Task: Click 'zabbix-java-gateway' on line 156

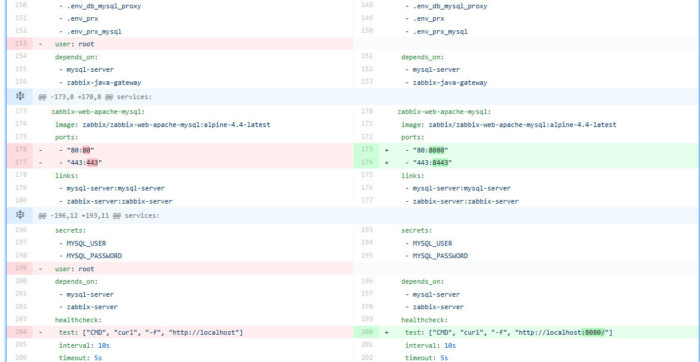Action: click(104, 82)
